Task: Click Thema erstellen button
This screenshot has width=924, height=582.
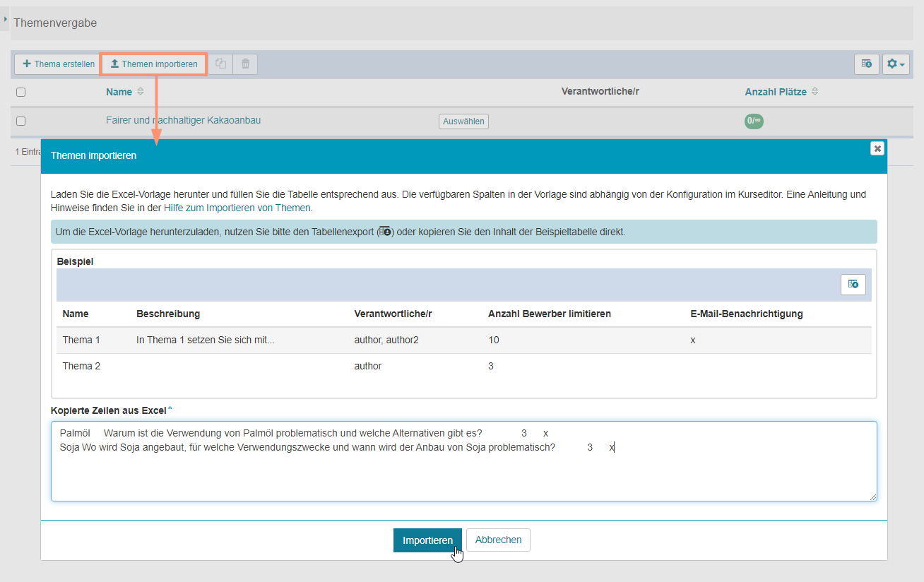Action: (58, 64)
